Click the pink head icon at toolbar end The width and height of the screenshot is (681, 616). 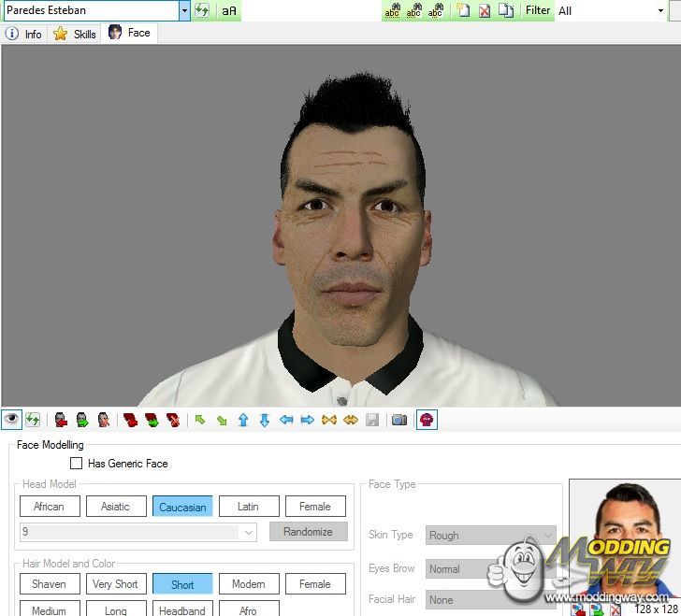(426, 420)
